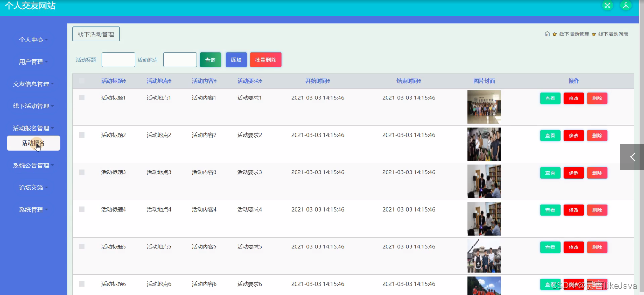
Task: Click 修改 button for 活动标题2 row
Action: (574, 136)
